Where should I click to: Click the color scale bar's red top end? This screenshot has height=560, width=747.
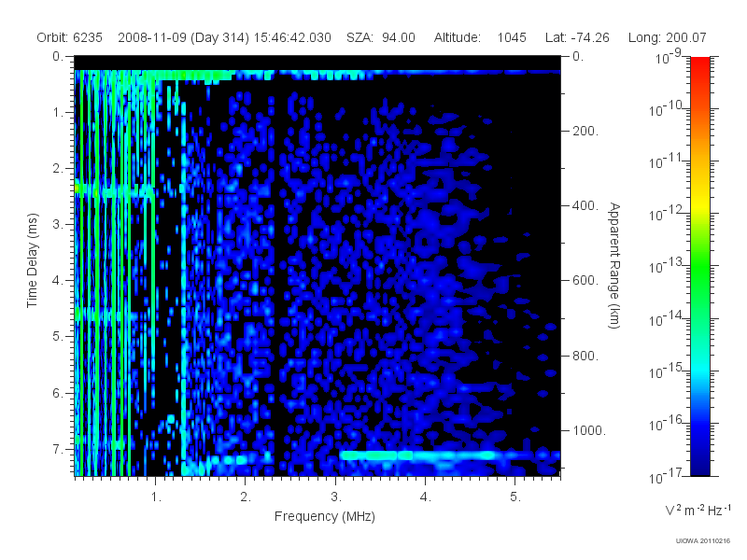pyautogui.click(x=699, y=62)
